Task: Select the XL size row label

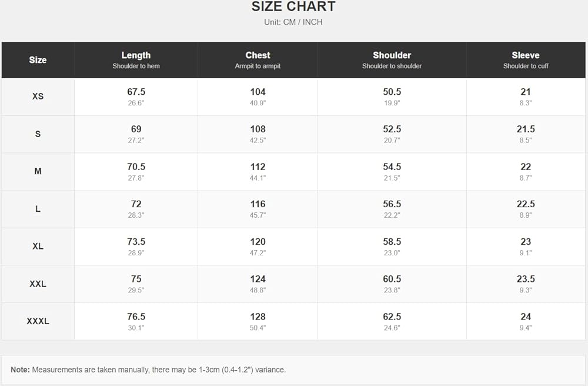Action: point(38,247)
